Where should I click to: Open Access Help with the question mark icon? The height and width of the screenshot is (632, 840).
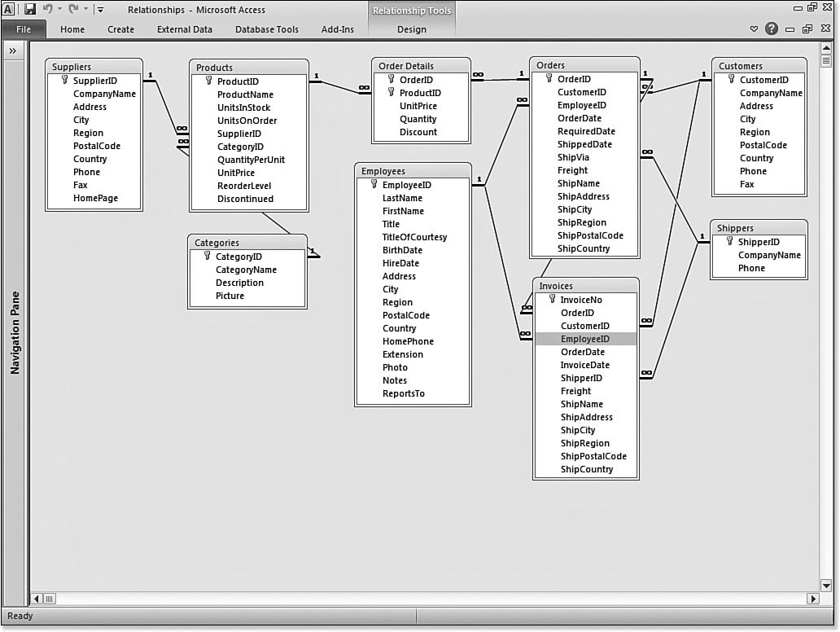point(771,29)
